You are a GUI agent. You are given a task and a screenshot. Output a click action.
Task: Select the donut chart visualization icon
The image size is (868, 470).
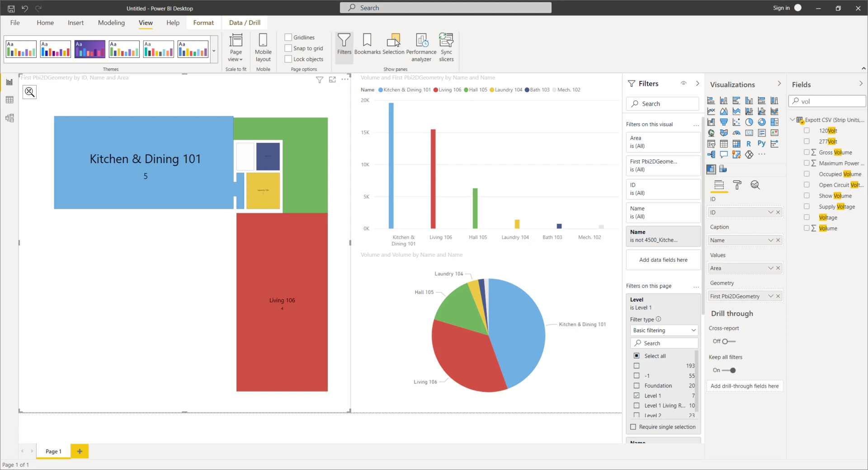pyautogui.click(x=762, y=122)
